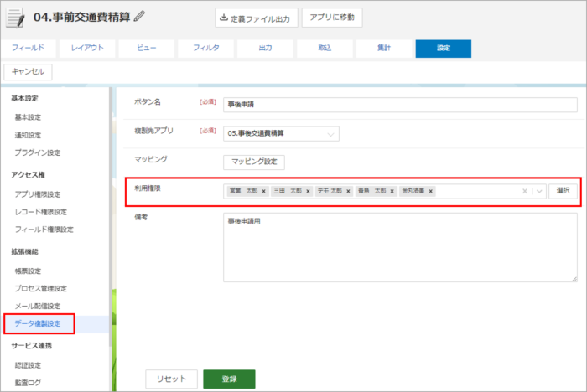Screen dimensions: 587x392
Task: Click the マッピング設定 button
Action: coord(254,162)
